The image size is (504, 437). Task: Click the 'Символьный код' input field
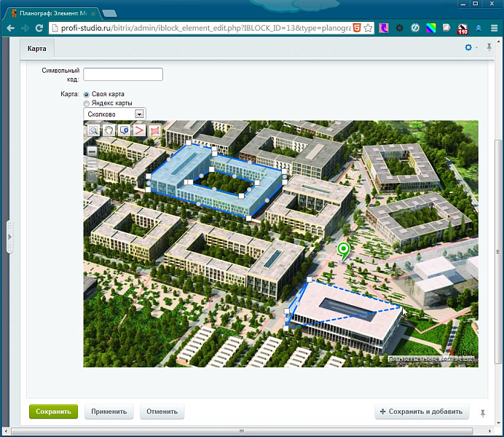(x=123, y=74)
